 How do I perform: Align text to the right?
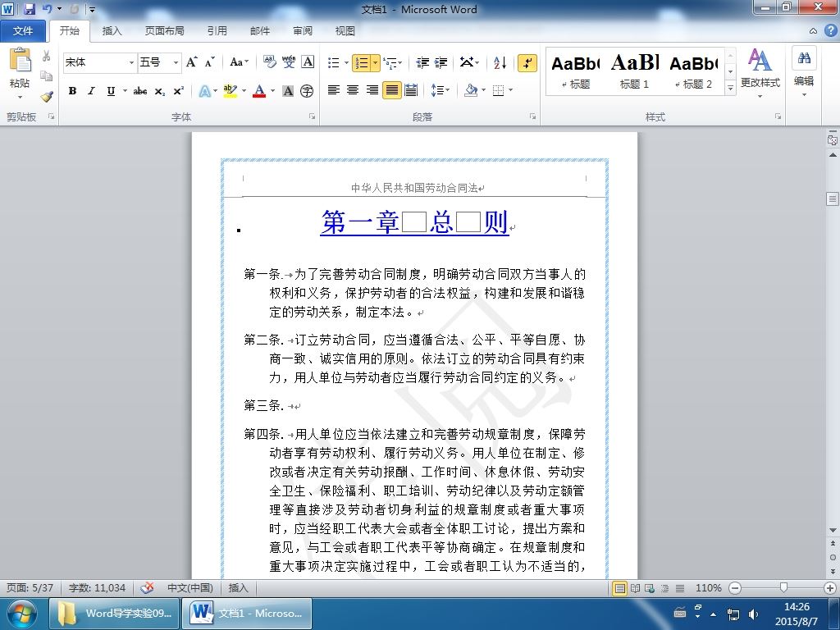[x=372, y=90]
